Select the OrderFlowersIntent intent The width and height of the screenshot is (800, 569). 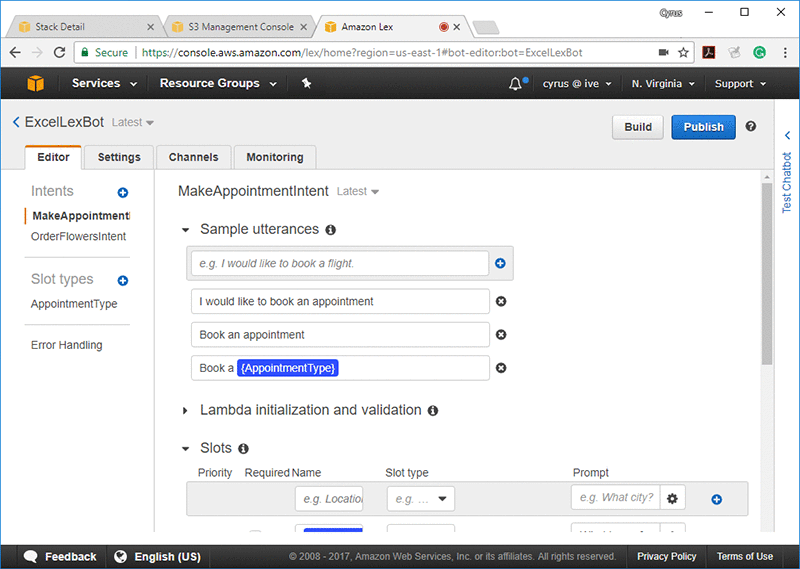(x=78, y=236)
